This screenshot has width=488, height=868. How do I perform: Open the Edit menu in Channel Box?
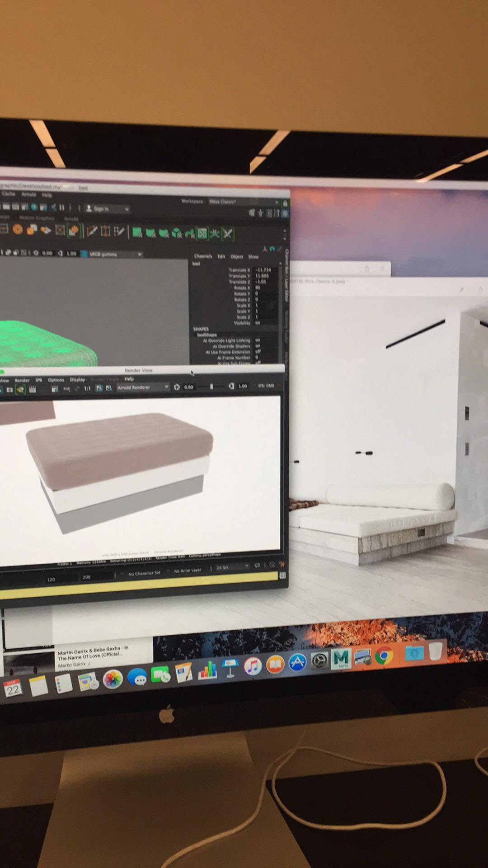click(x=221, y=256)
